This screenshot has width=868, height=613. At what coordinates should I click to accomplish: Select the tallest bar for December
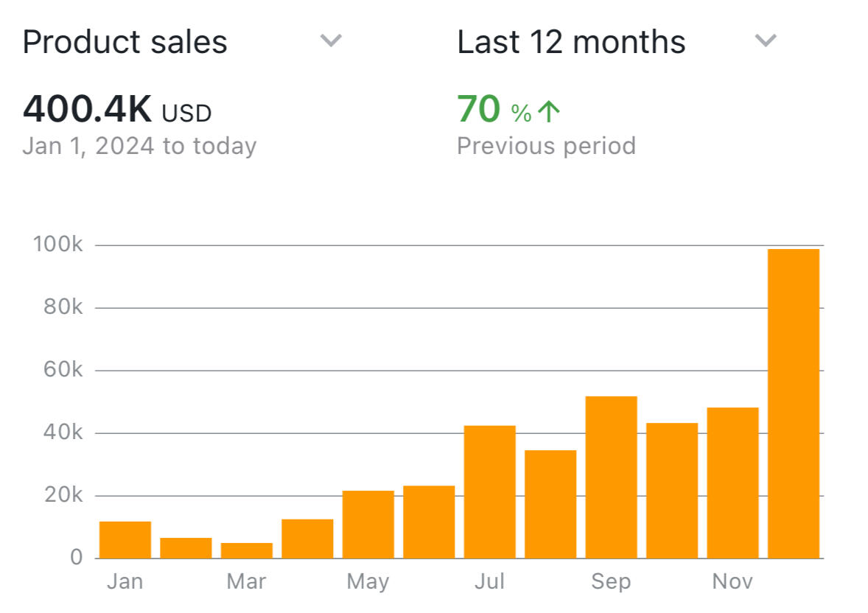(x=794, y=404)
